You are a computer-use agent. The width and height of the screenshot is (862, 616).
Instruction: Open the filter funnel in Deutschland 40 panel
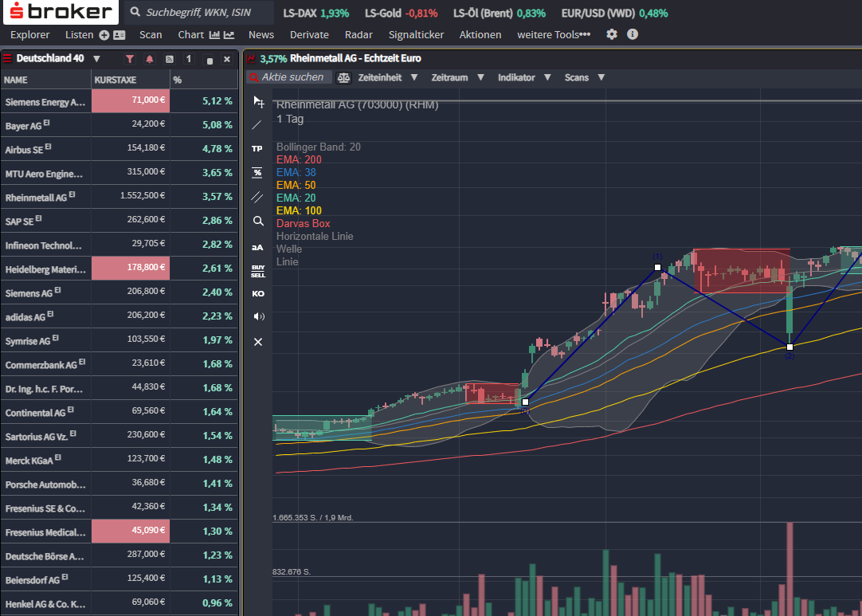point(130,59)
